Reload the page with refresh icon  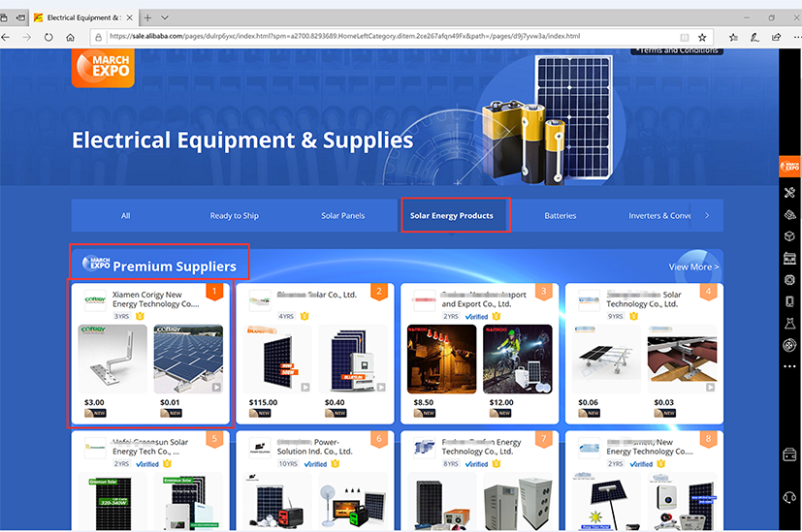click(48, 37)
